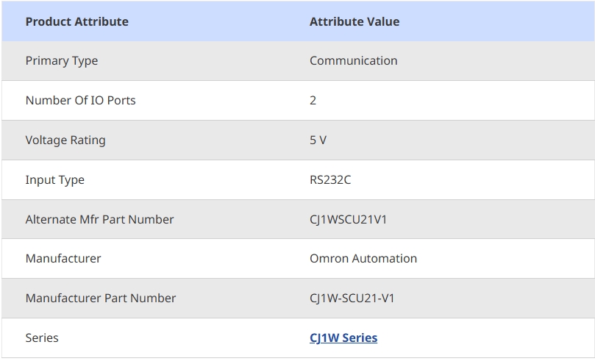Viewport: 595px width, 364px height.
Task: Open the CJ1W Series link
Action: [343, 338]
